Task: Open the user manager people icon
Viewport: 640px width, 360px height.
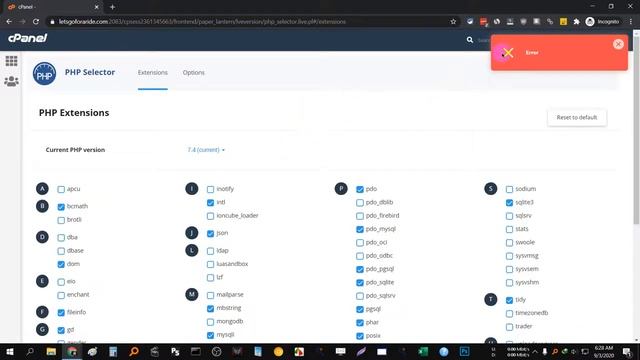Action: [x=11, y=81]
